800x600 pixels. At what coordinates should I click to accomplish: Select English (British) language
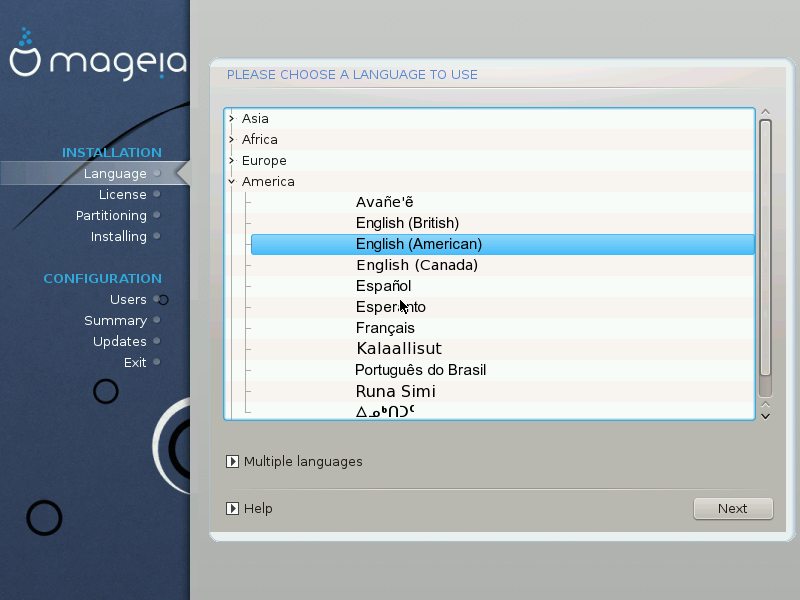click(x=407, y=223)
